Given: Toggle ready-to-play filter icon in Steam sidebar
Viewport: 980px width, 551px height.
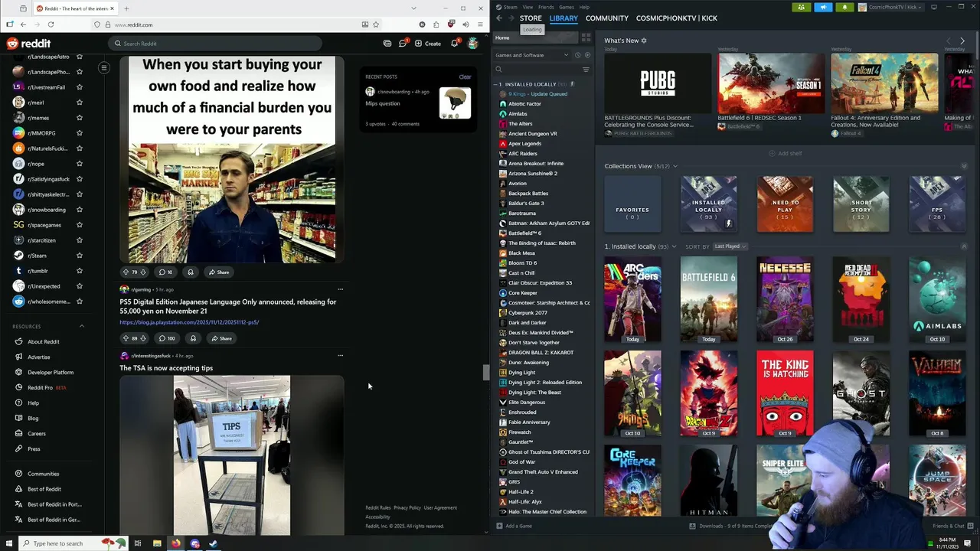Looking at the screenshot, I should [587, 55].
